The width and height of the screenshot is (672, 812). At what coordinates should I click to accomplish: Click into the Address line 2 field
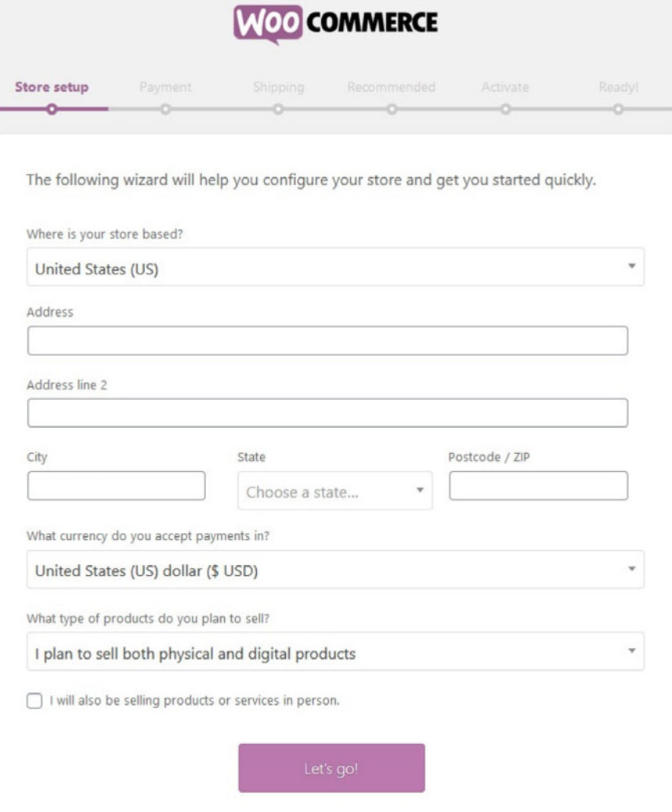(327, 413)
